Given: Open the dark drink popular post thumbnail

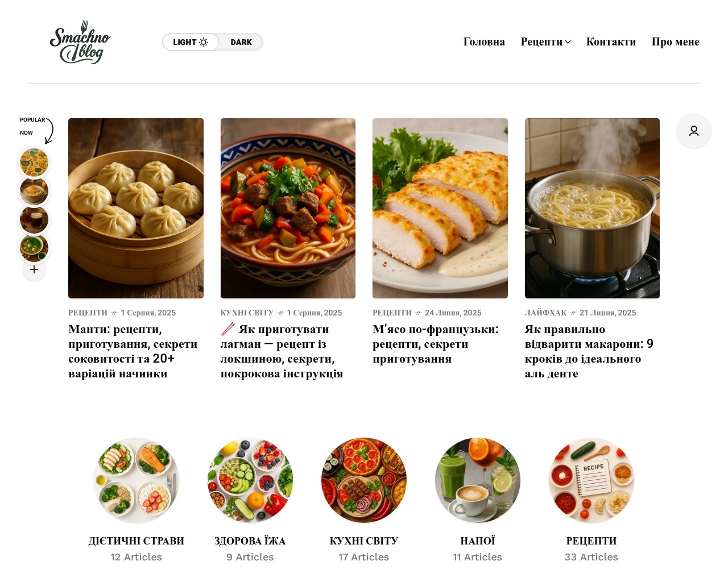Looking at the screenshot, I should [34, 219].
